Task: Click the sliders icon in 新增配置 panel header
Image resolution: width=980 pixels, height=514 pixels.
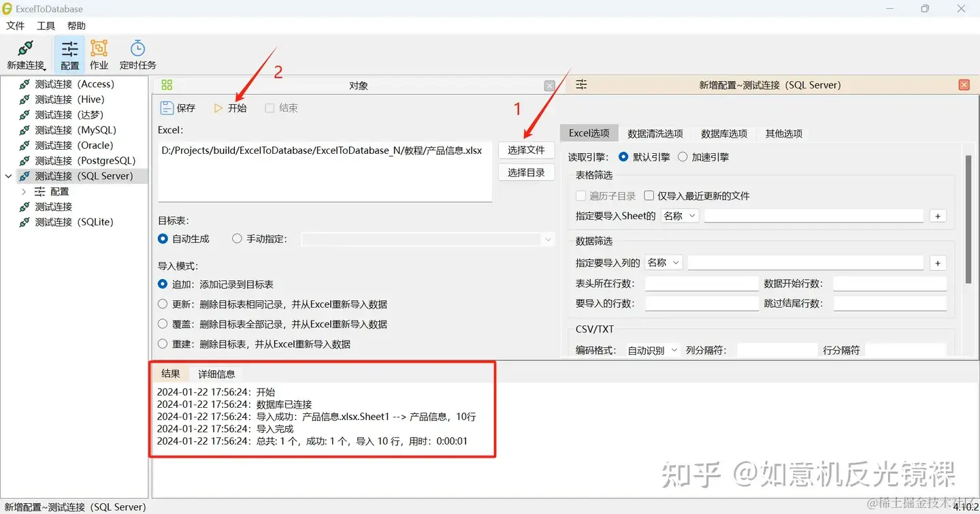Action: (x=581, y=85)
